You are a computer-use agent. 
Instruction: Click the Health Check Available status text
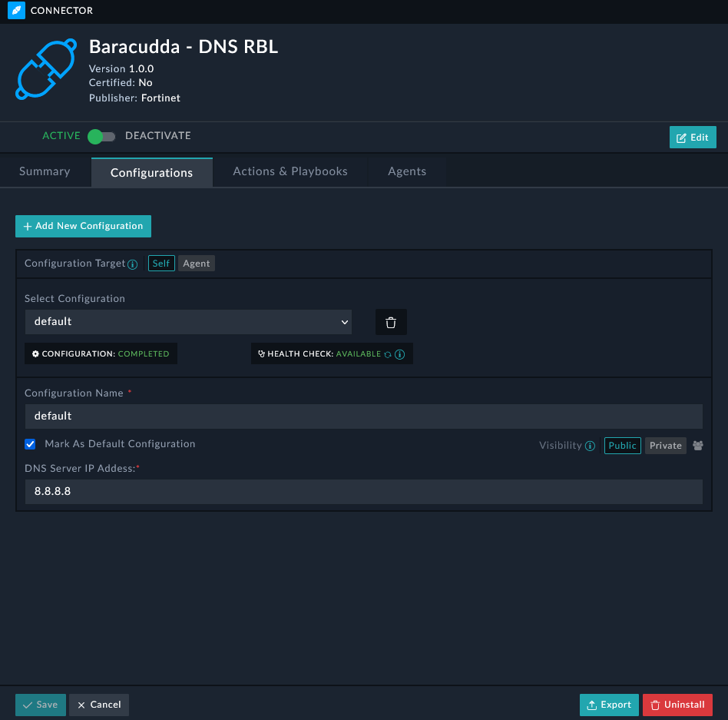[359, 354]
